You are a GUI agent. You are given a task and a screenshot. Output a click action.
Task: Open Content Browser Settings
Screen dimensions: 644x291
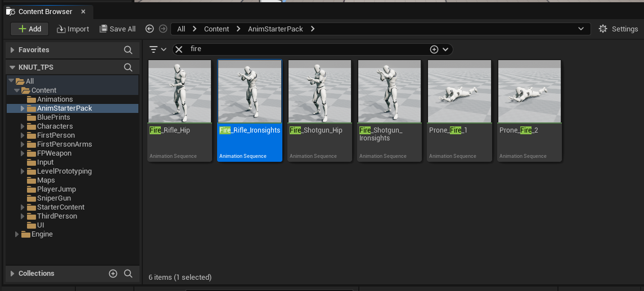618,29
